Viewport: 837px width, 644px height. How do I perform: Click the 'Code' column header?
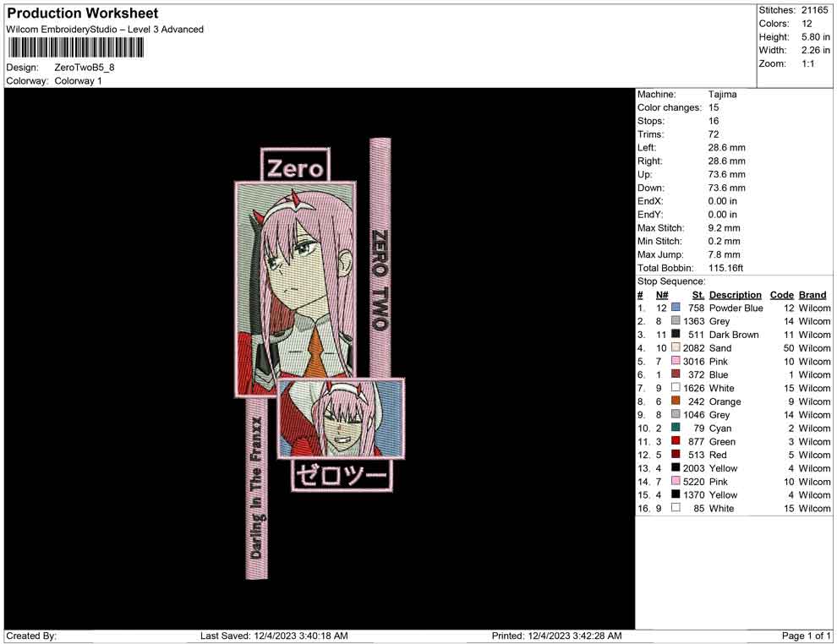(781, 294)
